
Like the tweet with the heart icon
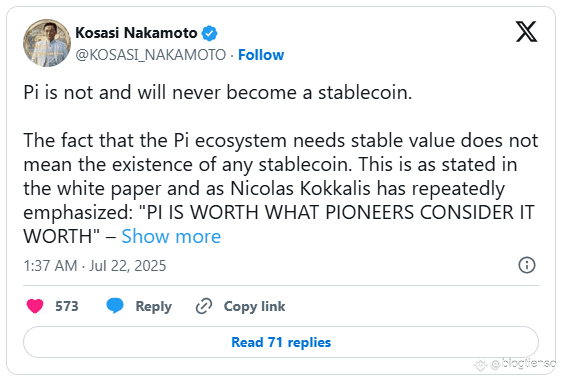(35, 307)
